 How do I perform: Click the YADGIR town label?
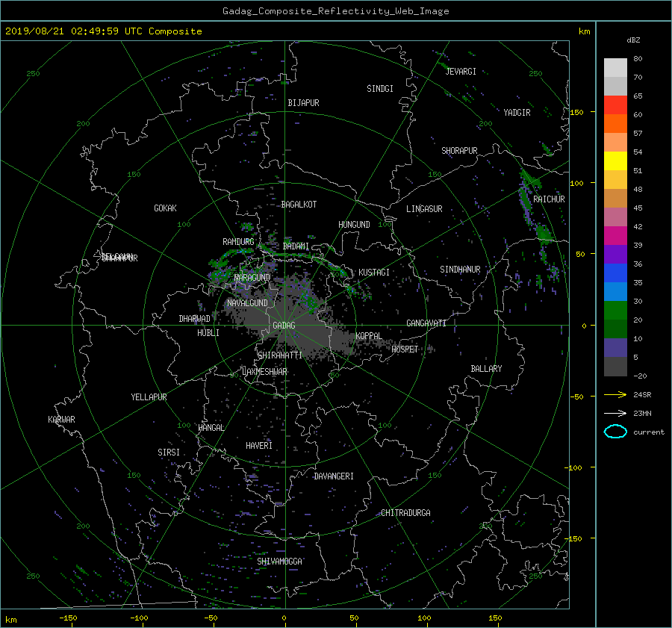pos(517,113)
